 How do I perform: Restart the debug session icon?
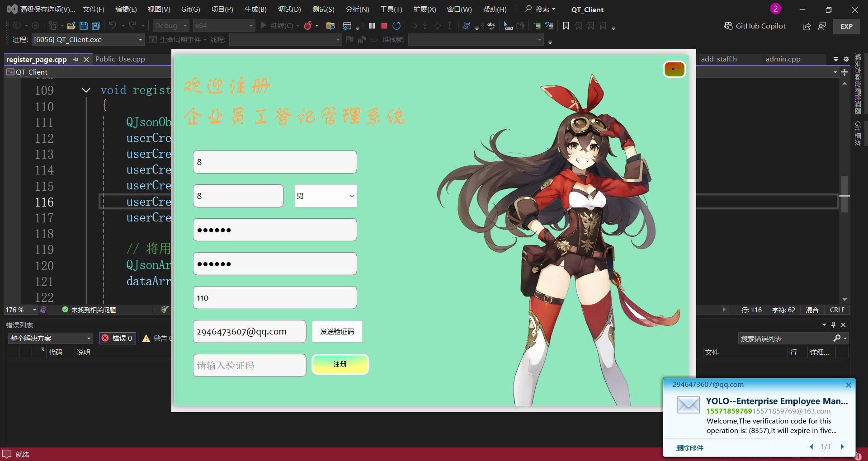coord(396,26)
